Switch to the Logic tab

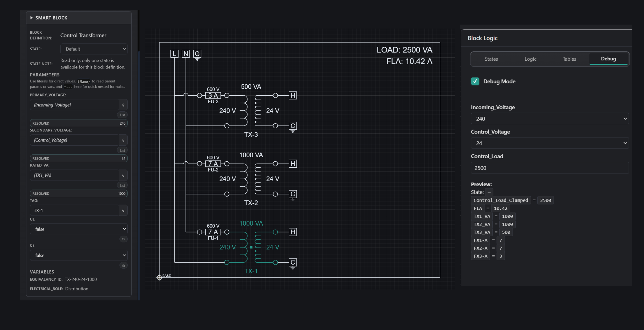(530, 59)
